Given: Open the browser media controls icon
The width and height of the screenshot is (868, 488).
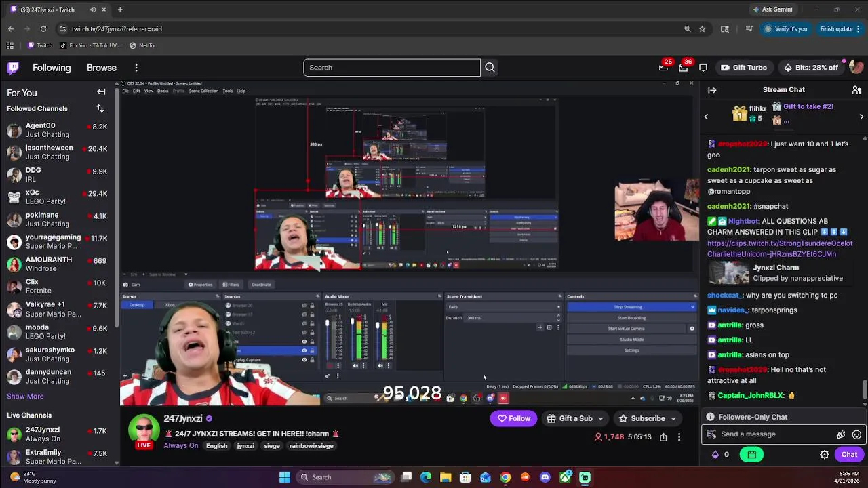Looking at the screenshot, I should pyautogui.click(x=749, y=29).
